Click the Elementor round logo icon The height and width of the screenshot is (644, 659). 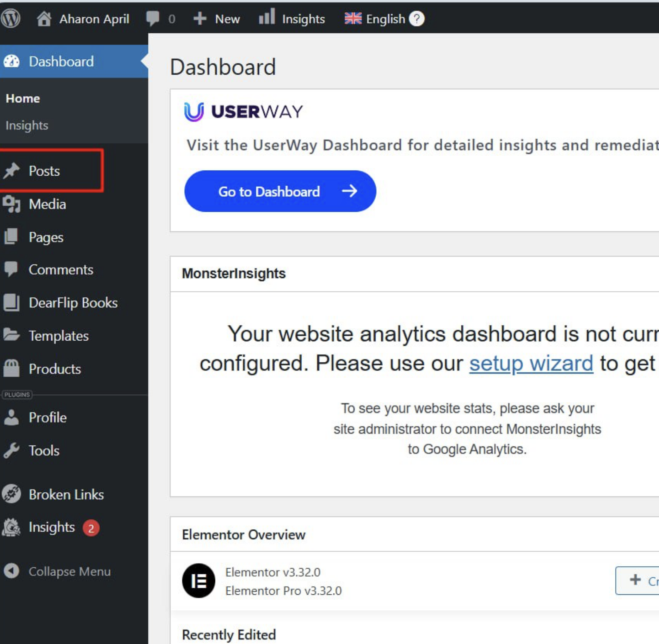pos(199,580)
